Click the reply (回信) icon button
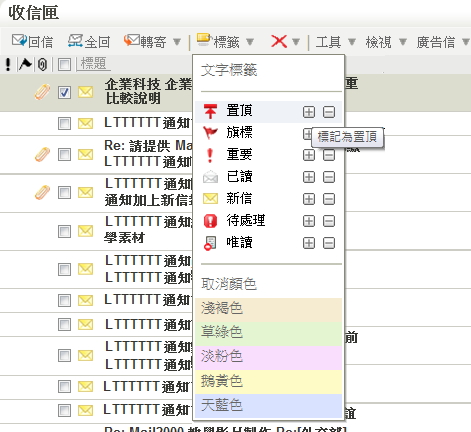 pyautogui.click(x=19, y=41)
